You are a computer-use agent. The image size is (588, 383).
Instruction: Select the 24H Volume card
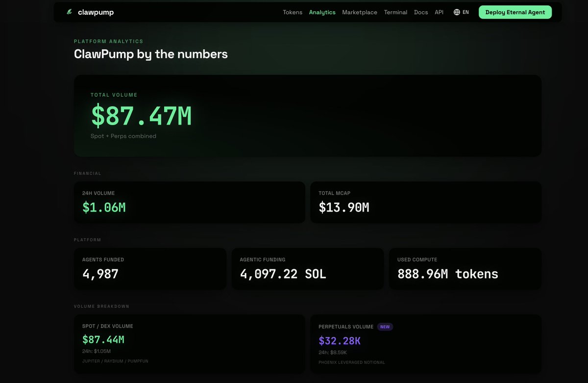point(190,203)
